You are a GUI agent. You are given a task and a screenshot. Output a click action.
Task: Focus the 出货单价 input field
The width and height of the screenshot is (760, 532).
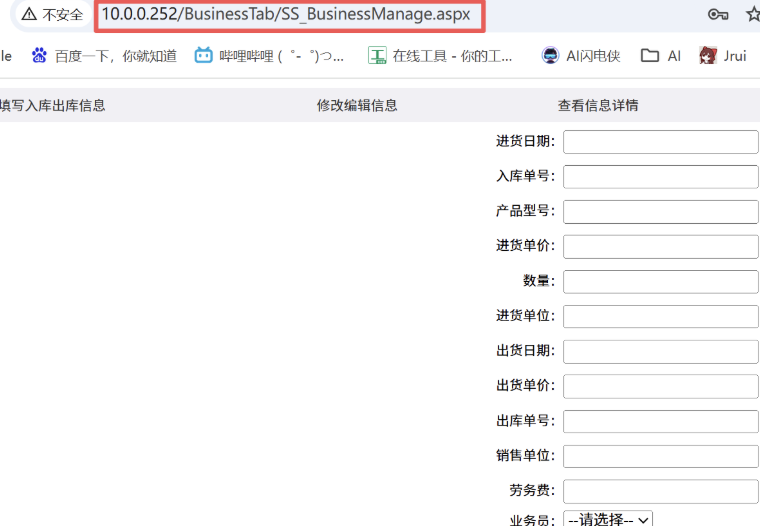[661, 386]
